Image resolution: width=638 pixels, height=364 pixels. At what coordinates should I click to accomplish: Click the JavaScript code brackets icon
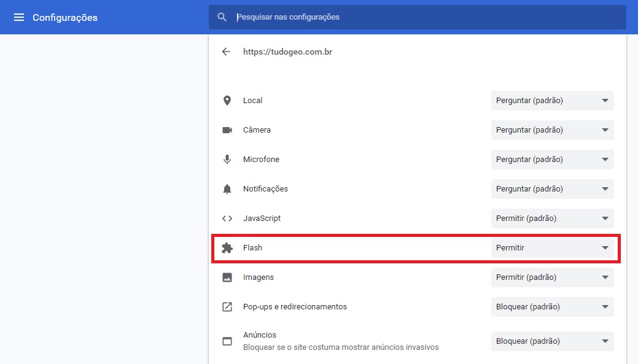coord(227,219)
